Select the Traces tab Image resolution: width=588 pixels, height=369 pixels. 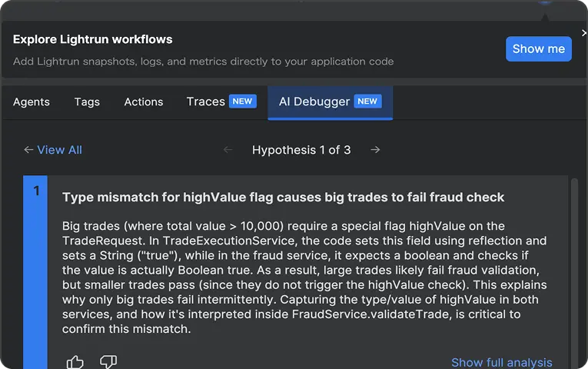[x=221, y=101]
